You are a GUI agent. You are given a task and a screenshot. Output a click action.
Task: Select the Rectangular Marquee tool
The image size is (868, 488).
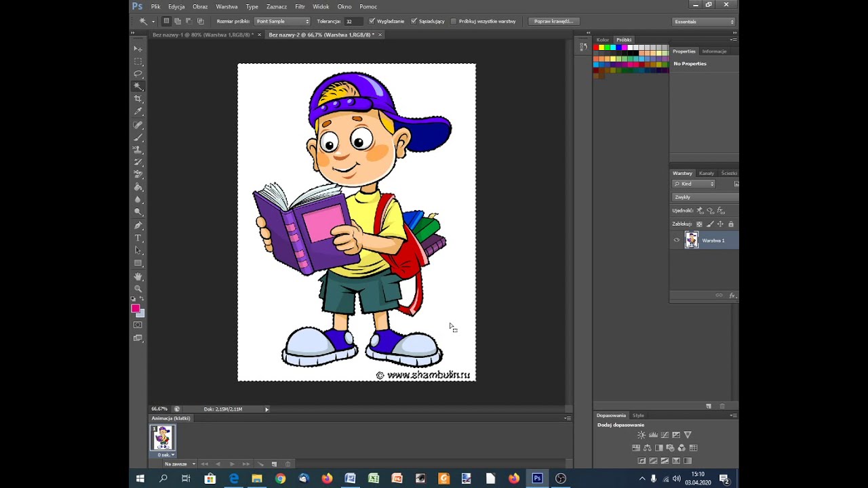coord(138,62)
